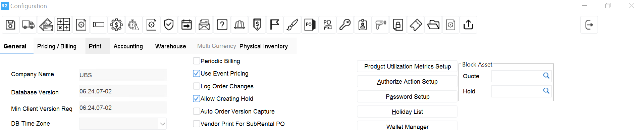Click the open envelope mail icon
This screenshot has width=644, height=130.
pos(204,25)
